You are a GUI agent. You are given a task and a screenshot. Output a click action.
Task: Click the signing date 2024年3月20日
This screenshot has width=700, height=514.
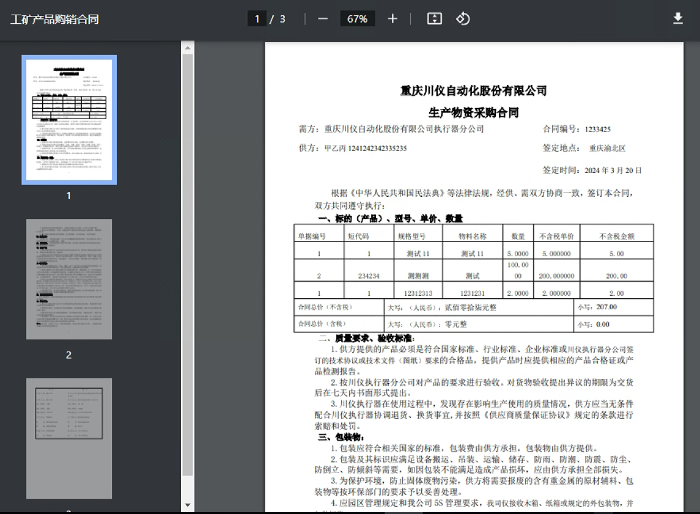[x=612, y=170]
